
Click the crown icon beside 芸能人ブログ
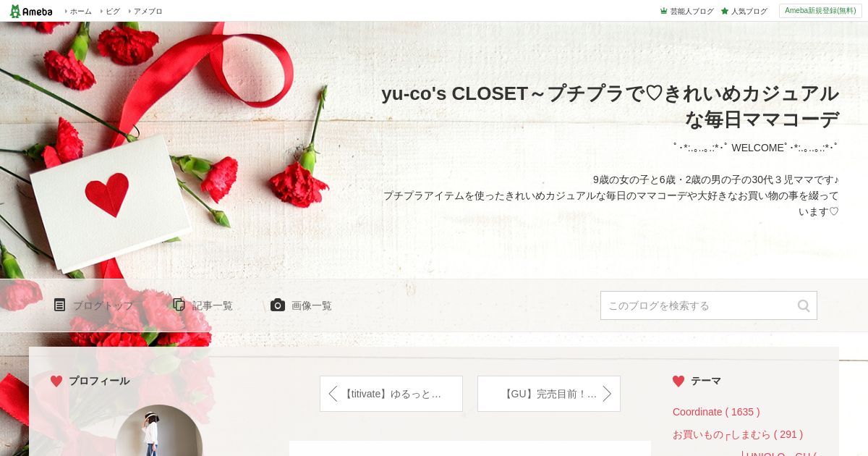664,11
